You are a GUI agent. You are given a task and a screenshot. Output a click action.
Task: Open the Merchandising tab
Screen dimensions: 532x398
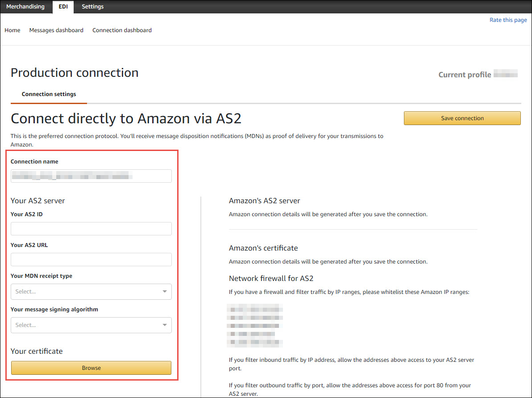25,6
